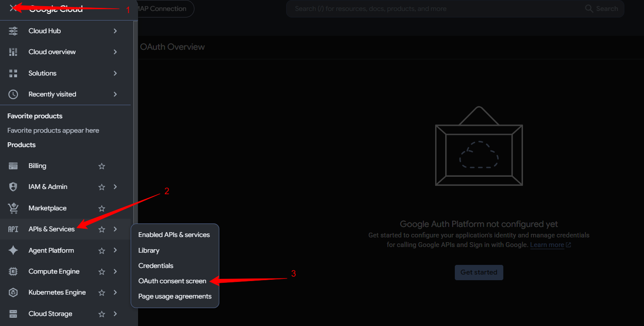Click the Products section heading
The width and height of the screenshot is (644, 326).
pos(21,145)
